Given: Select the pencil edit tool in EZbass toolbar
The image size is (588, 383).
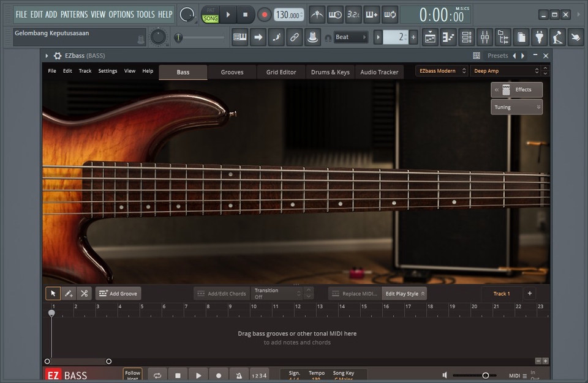Looking at the screenshot, I should point(68,293).
